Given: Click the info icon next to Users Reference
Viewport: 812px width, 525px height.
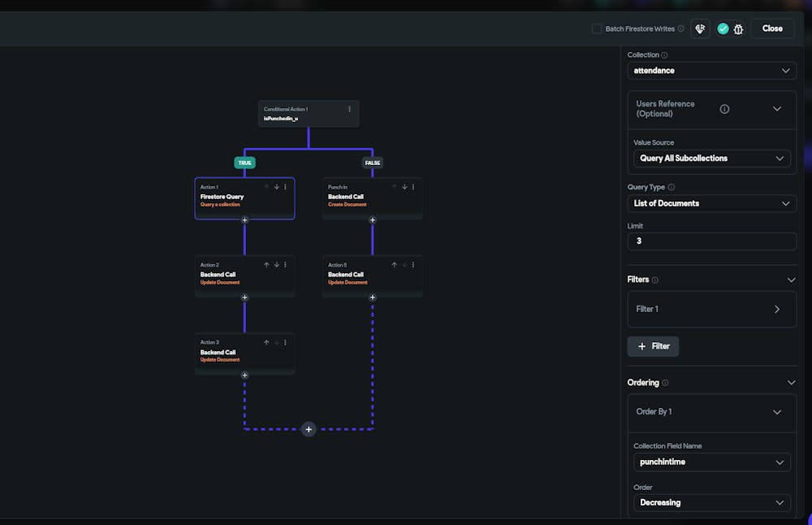Looking at the screenshot, I should [x=724, y=109].
